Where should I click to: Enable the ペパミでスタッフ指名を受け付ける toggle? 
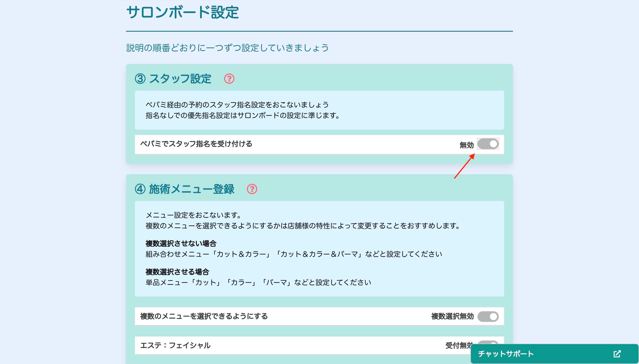tap(488, 144)
